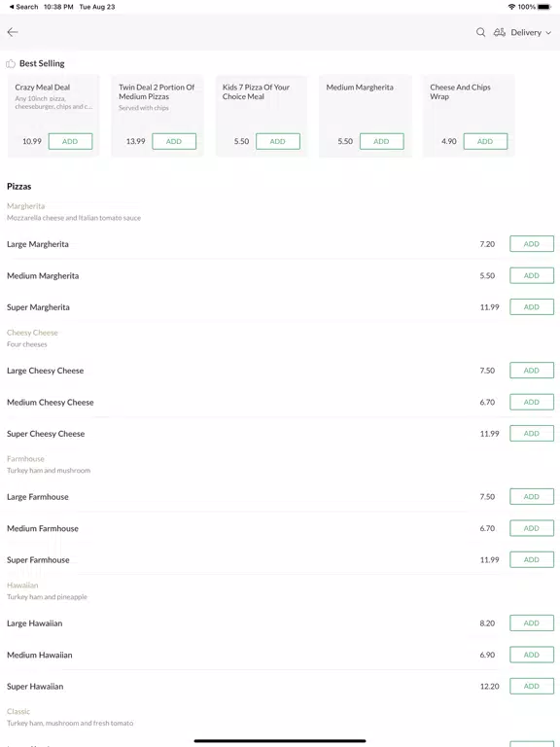Tap the Classic category label
The height and width of the screenshot is (747, 560).
(18, 711)
